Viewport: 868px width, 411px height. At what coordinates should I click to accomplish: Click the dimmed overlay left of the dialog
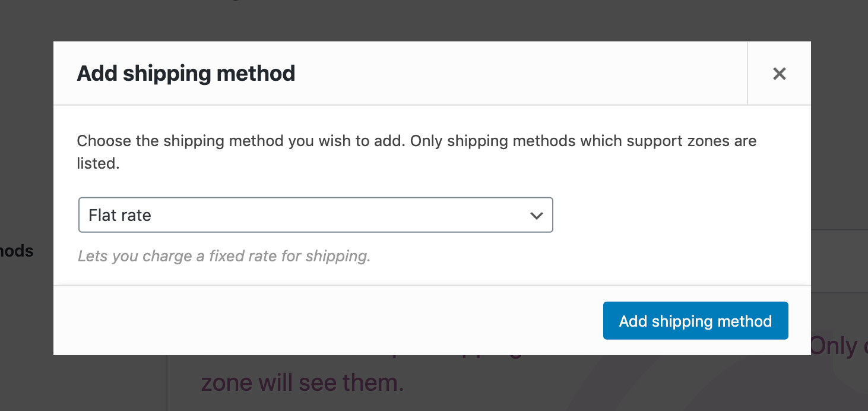tap(26, 148)
